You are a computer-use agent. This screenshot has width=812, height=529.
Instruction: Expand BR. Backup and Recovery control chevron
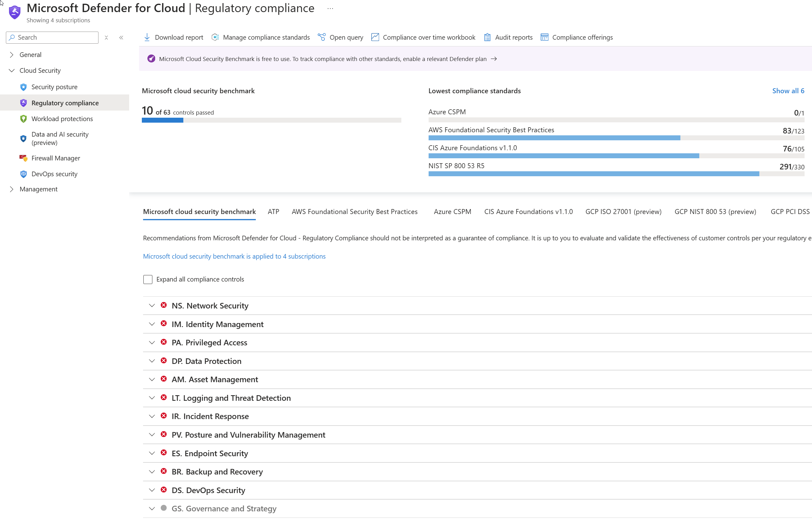tap(152, 471)
